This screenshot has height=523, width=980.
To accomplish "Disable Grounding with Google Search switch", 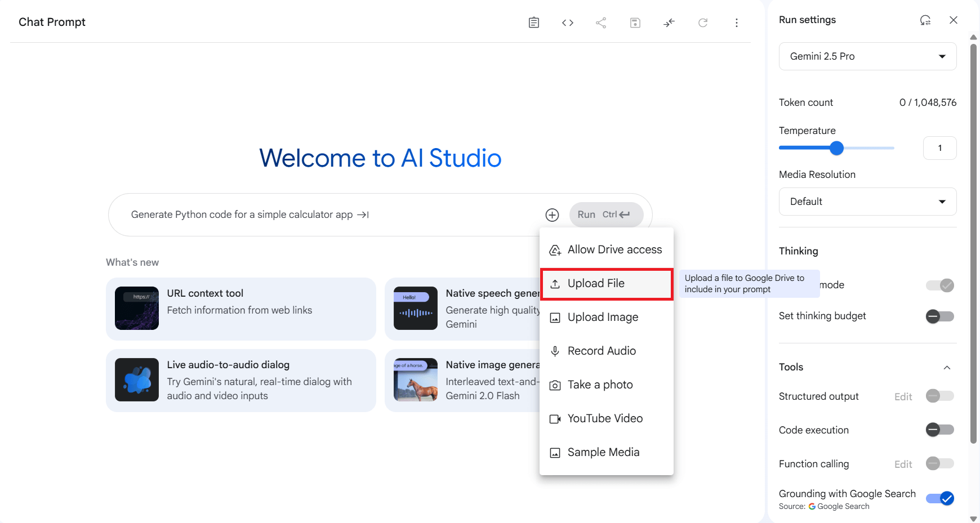I will (940, 499).
